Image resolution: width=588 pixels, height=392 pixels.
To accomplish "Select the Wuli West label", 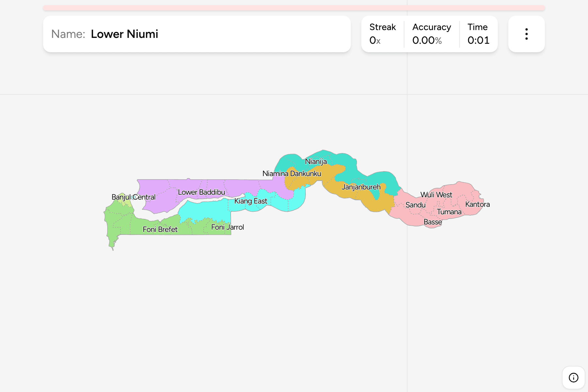I will (436, 195).
